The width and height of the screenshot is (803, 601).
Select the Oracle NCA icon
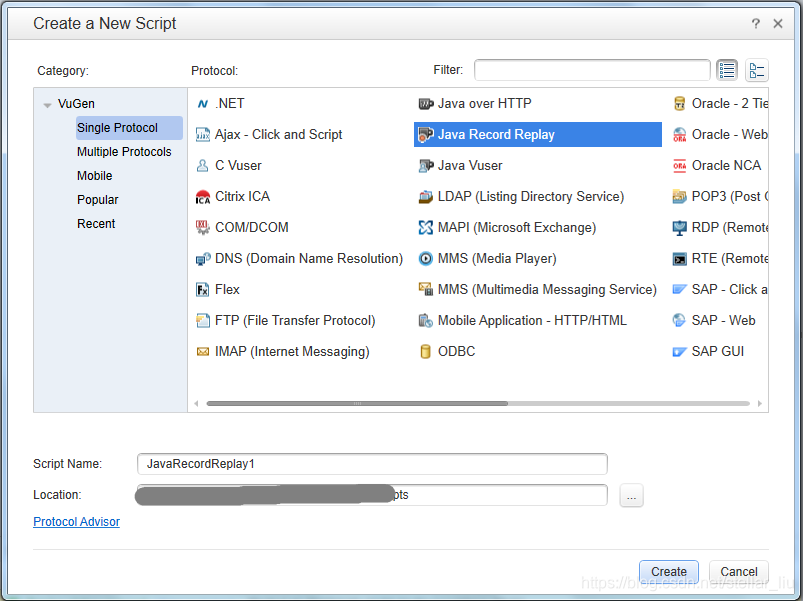[680, 166]
